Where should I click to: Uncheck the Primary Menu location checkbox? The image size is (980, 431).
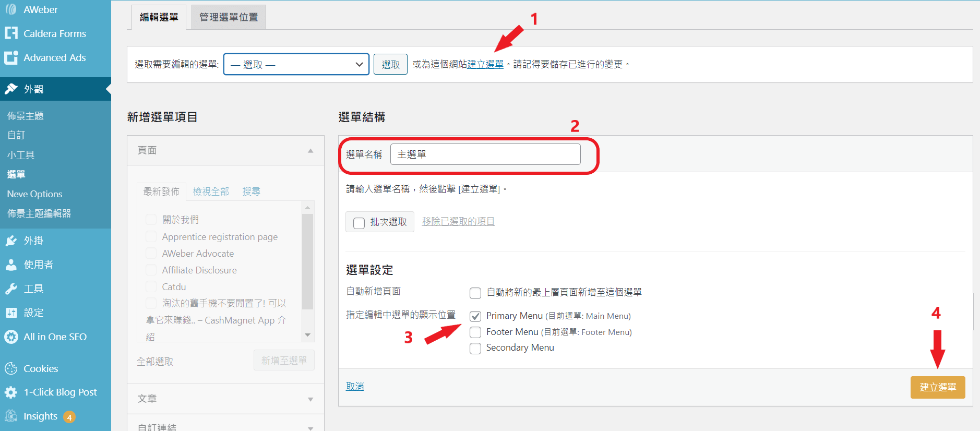475,316
